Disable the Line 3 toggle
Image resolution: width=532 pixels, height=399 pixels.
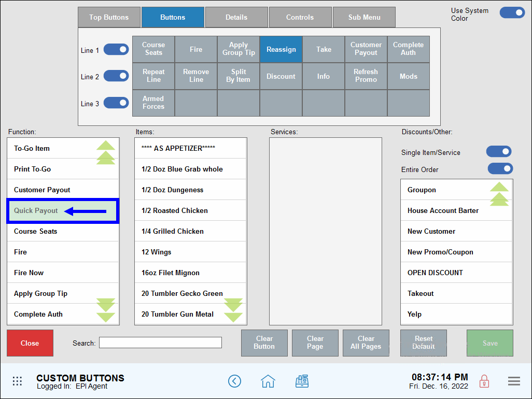click(x=116, y=103)
